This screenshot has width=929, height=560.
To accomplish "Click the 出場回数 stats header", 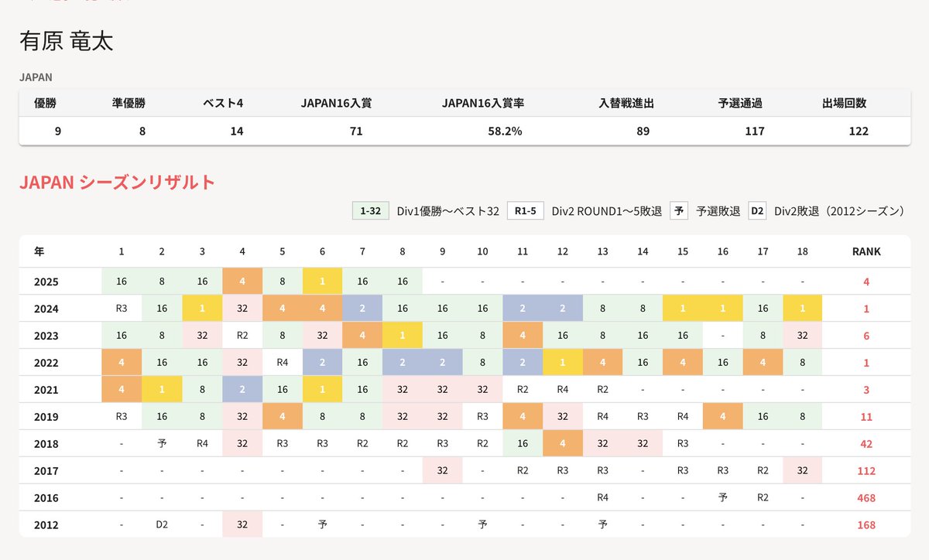I will (845, 103).
